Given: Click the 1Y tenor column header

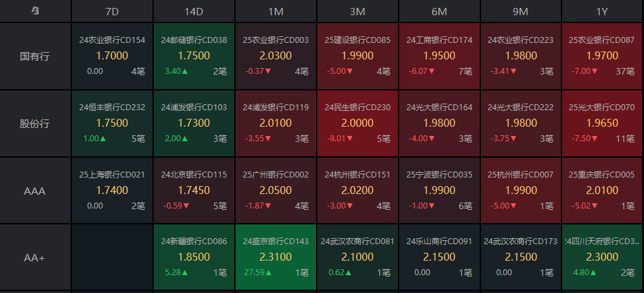Looking at the screenshot, I should point(602,11).
